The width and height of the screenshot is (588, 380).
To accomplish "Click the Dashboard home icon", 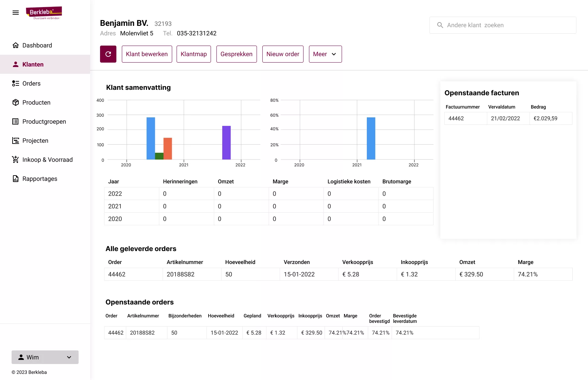I will [16, 45].
